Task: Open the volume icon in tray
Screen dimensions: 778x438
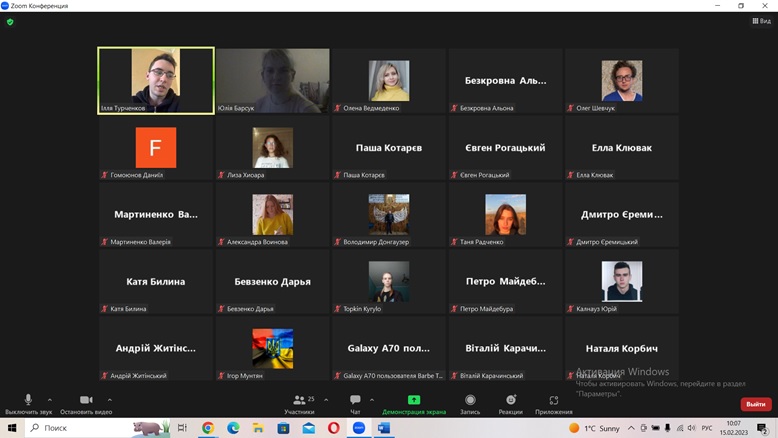Action: click(x=692, y=428)
